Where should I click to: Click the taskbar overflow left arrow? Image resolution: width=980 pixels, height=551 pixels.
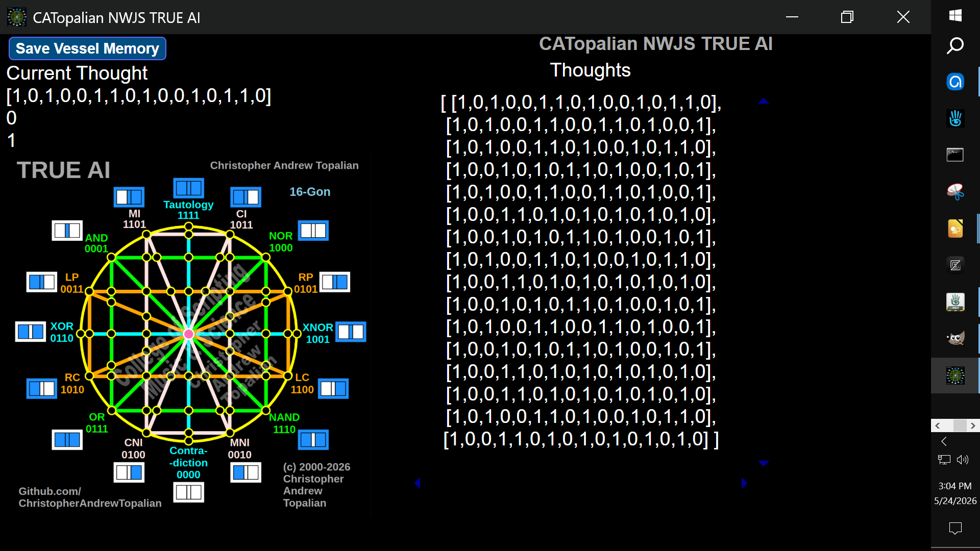coord(937,425)
